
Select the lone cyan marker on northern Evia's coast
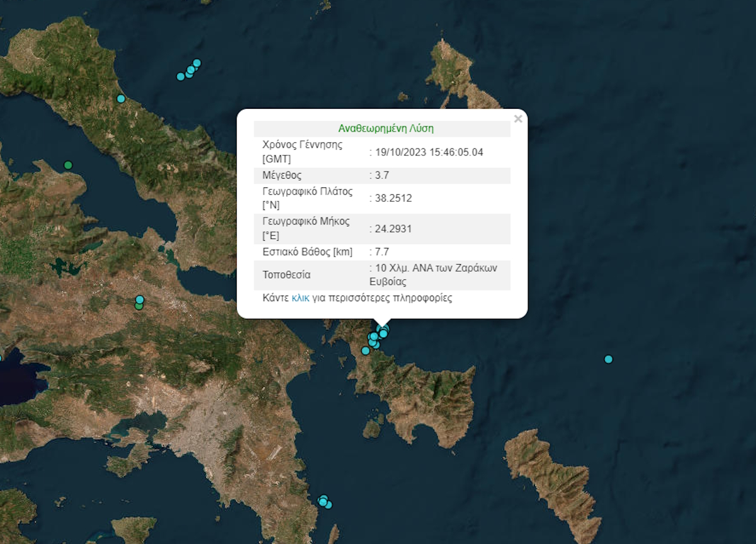(121, 99)
